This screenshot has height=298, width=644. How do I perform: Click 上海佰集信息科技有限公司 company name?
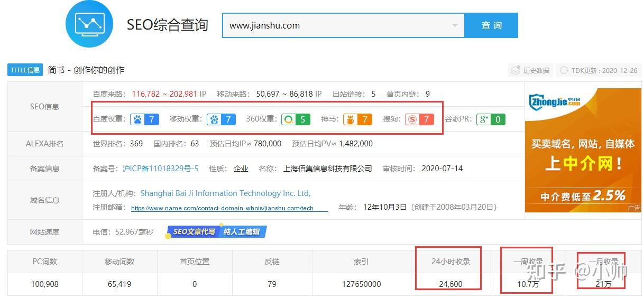[x=328, y=169]
